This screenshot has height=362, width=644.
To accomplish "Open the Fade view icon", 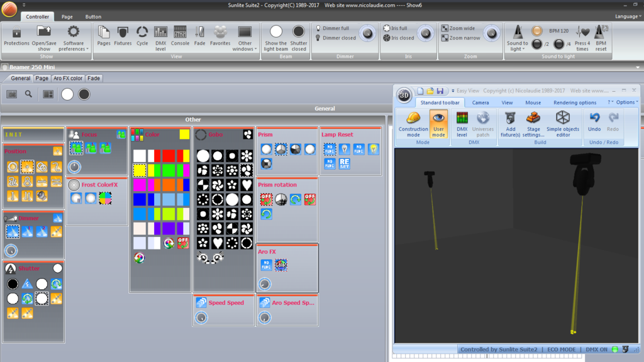I will (x=199, y=32).
